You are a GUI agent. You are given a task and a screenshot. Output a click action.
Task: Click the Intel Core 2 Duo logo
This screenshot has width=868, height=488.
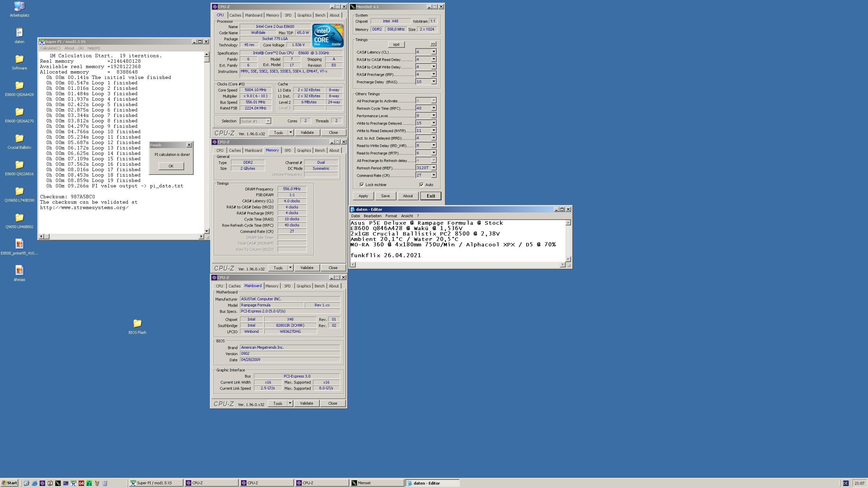click(x=328, y=35)
